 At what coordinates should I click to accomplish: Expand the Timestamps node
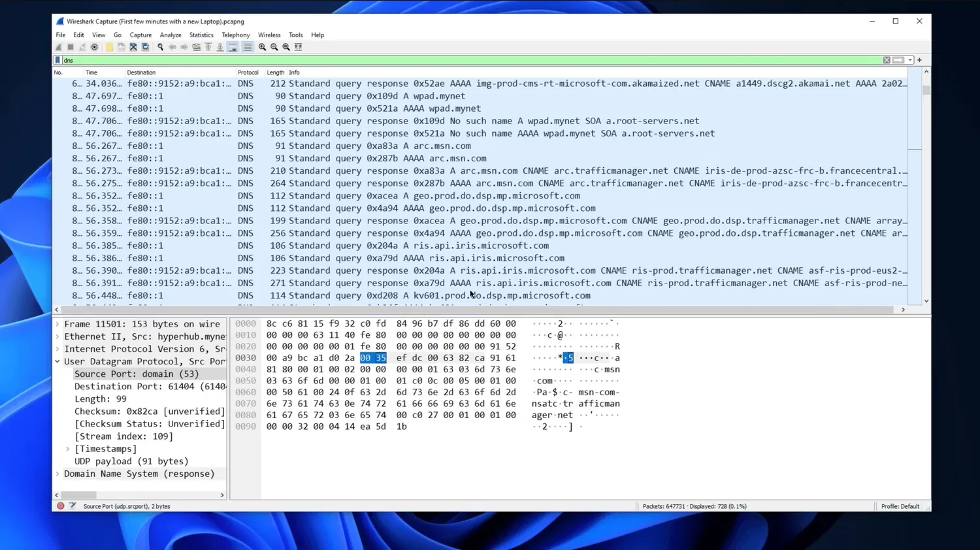point(68,449)
